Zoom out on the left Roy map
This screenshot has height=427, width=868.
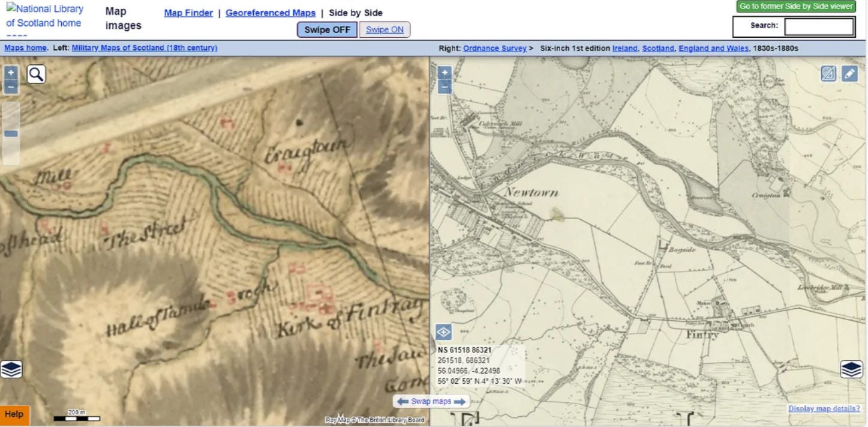11,88
